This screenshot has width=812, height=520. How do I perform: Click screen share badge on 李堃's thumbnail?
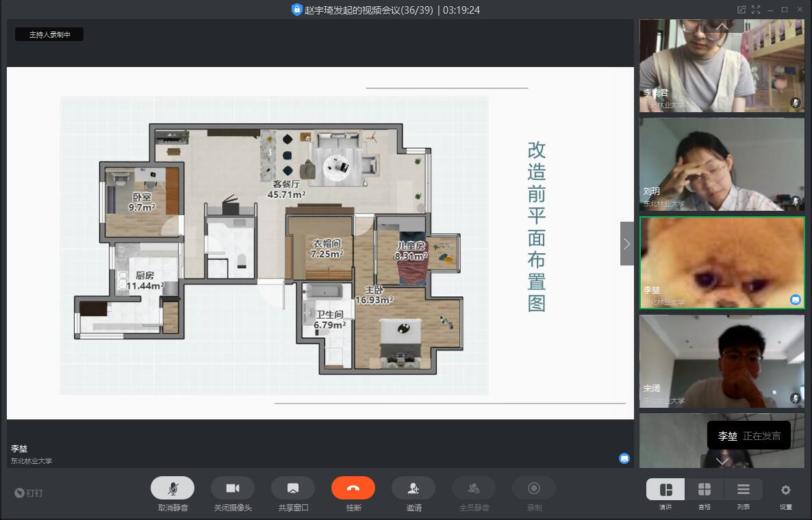[795, 300]
